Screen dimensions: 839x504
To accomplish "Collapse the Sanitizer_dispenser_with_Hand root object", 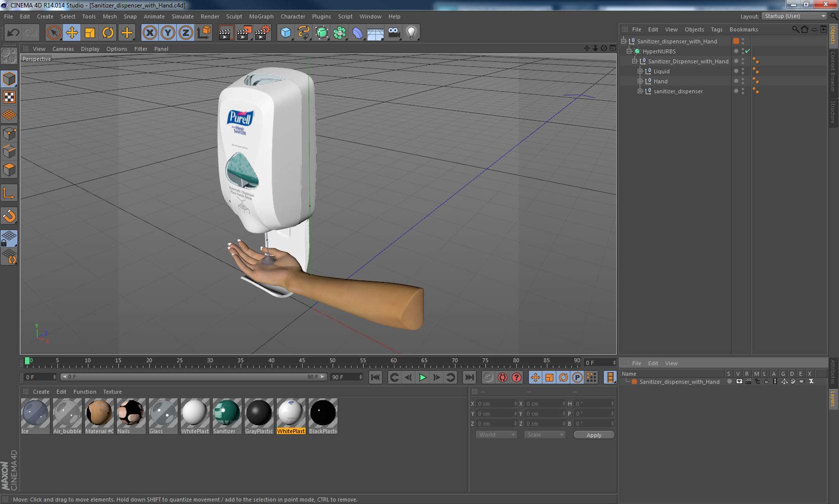I will [624, 41].
